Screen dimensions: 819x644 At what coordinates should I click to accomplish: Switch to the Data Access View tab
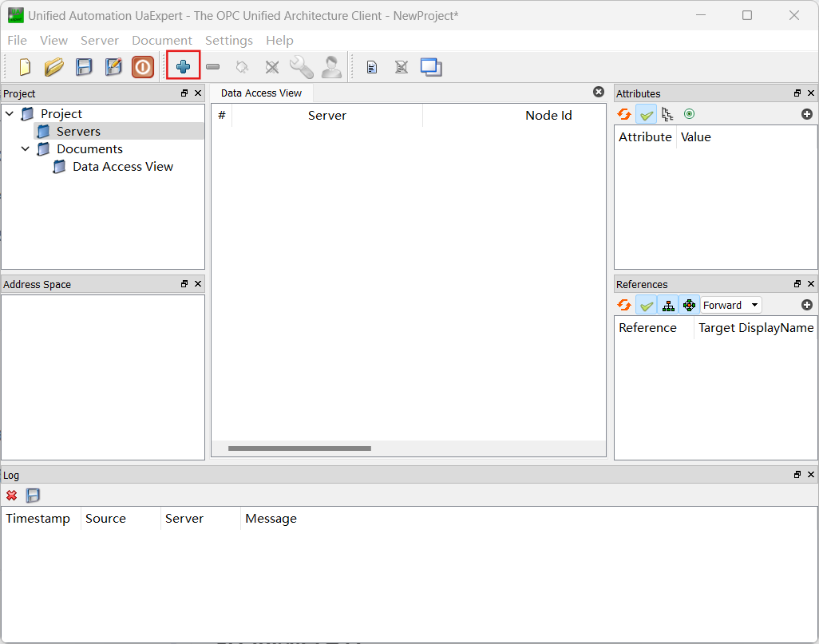pos(261,93)
